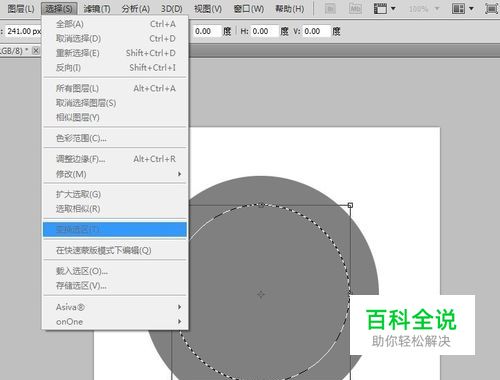Click the rotation angle 0.00 field
The height and width of the screenshot is (380, 500).
pyautogui.click(x=207, y=31)
